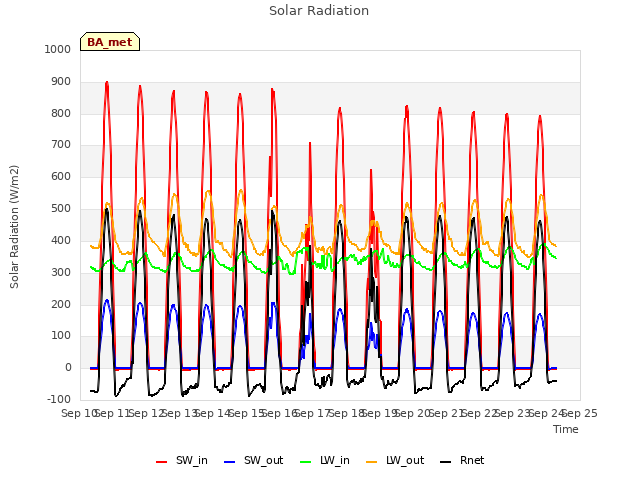Viewport: 640px width, 480px height.
Task: Click the green LW_in legend swatch
Action: click(x=306, y=462)
